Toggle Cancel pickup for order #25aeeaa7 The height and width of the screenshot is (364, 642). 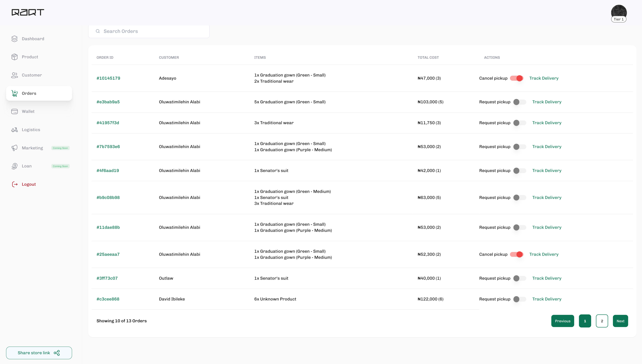click(x=517, y=254)
